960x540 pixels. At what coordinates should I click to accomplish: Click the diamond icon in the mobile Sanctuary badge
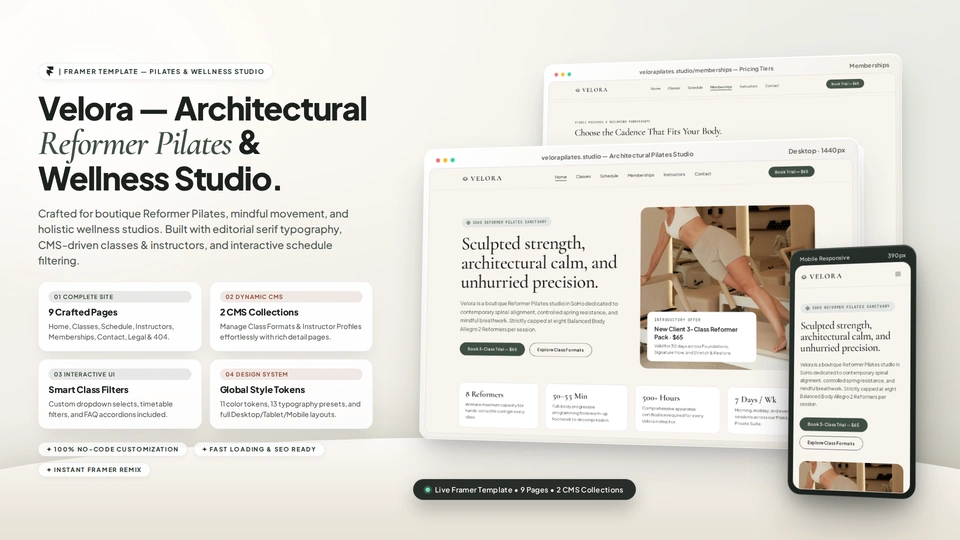[x=808, y=308]
